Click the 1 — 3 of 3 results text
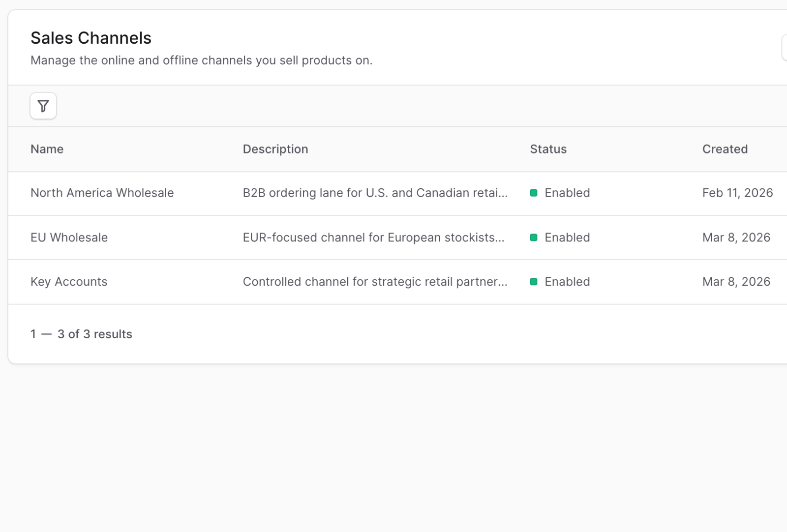The height and width of the screenshot is (532, 787). (x=82, y=334)
